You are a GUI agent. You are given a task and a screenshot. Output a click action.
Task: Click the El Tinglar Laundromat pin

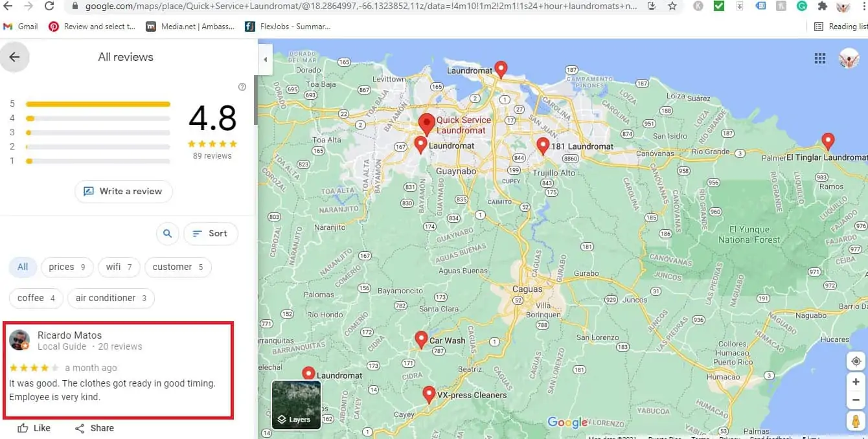coord(827,141)
